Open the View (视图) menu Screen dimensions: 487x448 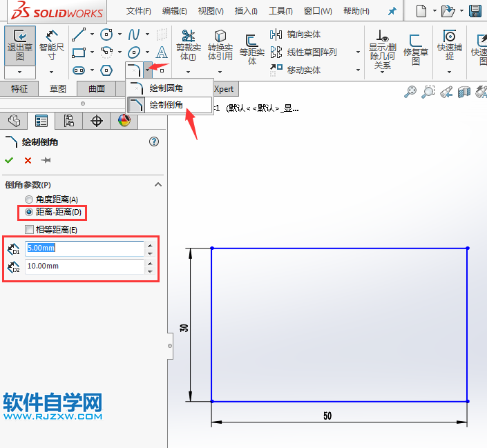[x=211, y=11]
